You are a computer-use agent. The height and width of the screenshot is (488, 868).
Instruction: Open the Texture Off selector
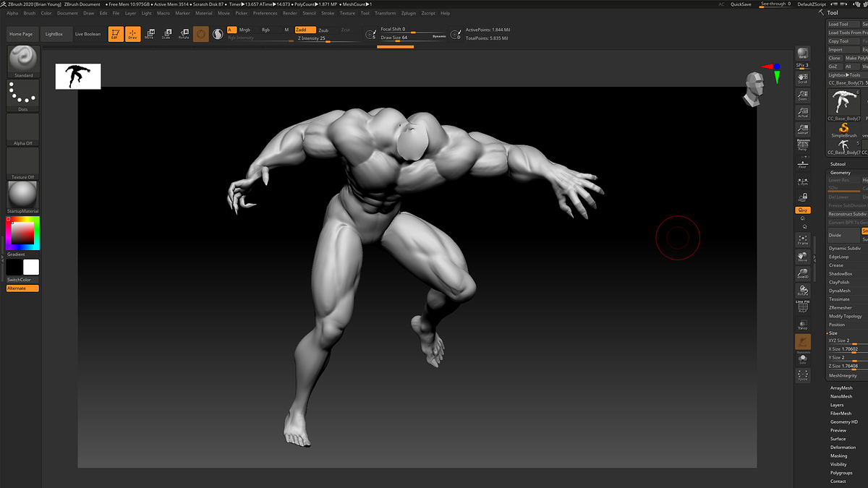(x=23, y=163)
